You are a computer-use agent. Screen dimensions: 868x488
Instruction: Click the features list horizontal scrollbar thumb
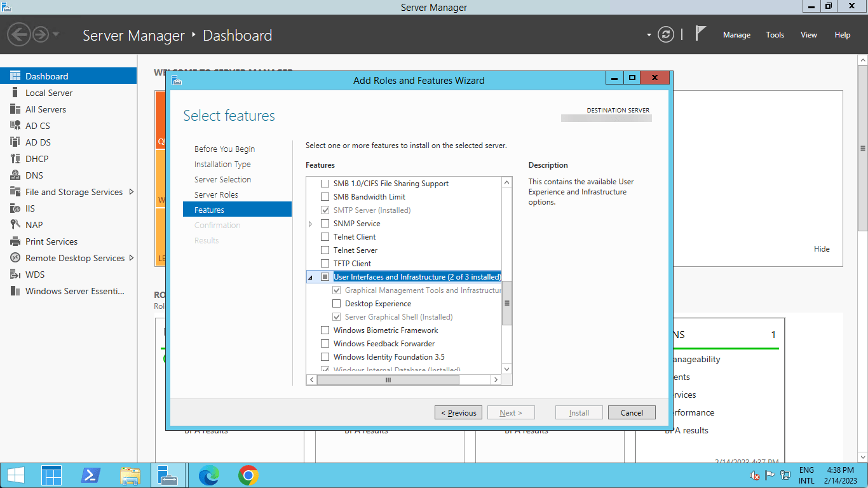(388, 380)
